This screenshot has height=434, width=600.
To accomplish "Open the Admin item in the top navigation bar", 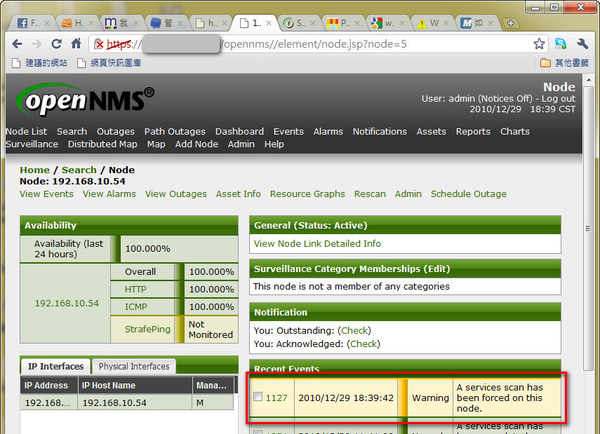I will pyautogui.click(x=241, y=144).
